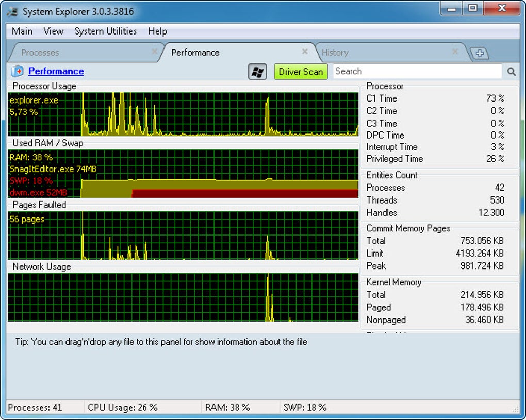Click Commit Memory Total 753.056 KB
Image resolution: width=526 pixels, height=420 pixels.
482,241
